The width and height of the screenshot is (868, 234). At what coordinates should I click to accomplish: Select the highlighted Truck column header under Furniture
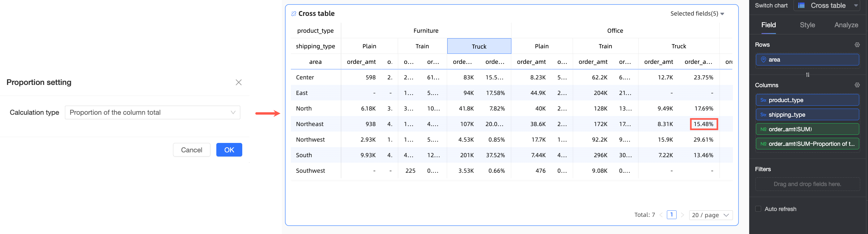[479, 46]
